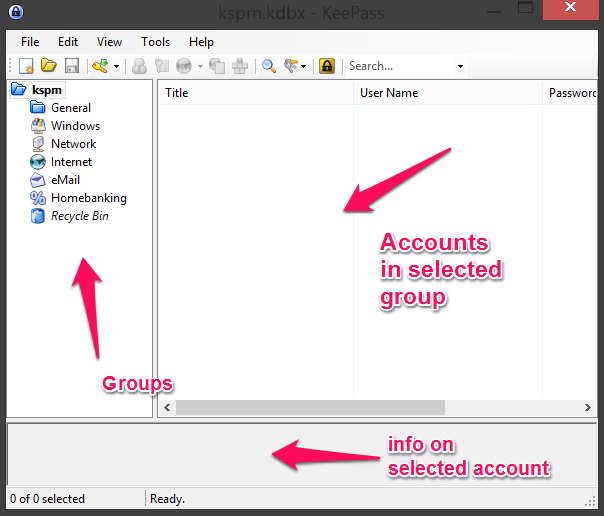Select the Internet group
Screen dimensions: 604x516
pos(71,162)
